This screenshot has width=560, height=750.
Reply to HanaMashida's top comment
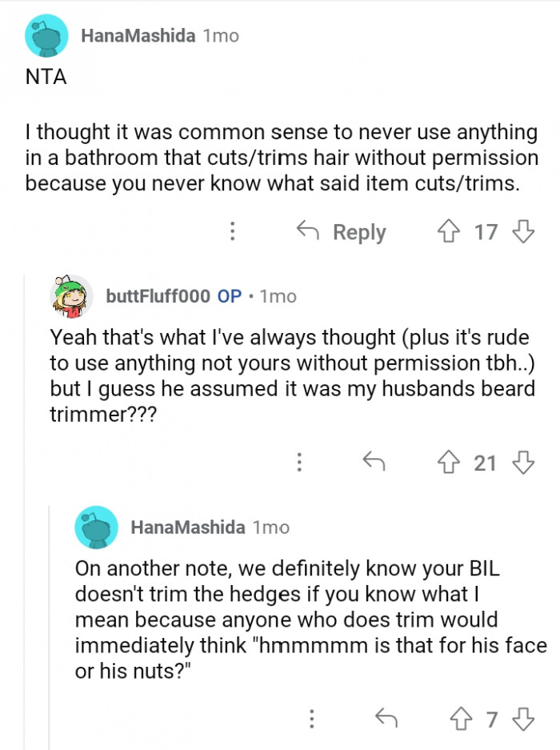[x=341, y=232]
